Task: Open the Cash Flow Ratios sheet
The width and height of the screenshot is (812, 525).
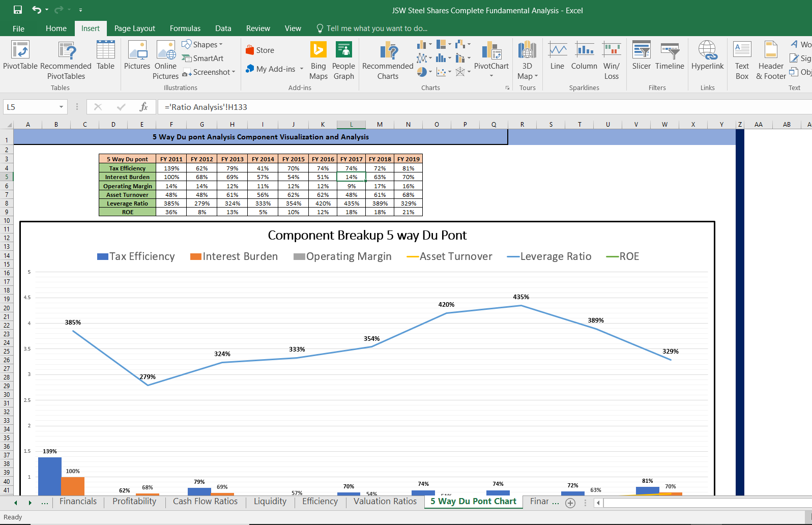Action: tap(205, 502)
